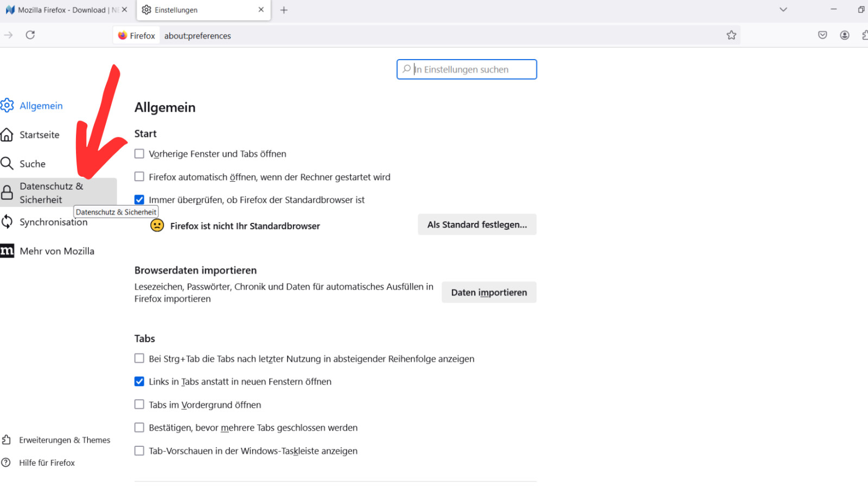The image size is (868, 488).
Task: Open the Suche settings category
Action: (x=33, y=164)
